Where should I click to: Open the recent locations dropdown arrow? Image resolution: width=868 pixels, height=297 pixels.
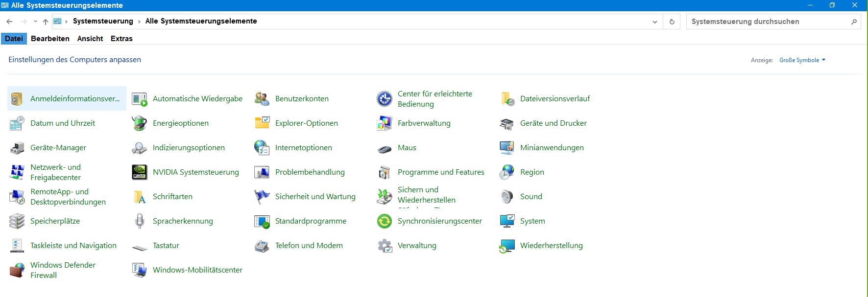coord(35,22)
